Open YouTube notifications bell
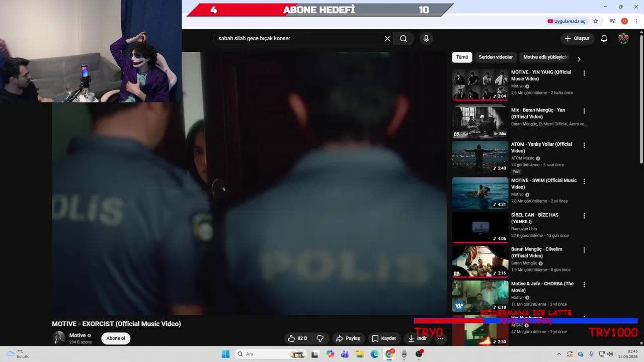Viewport: 644px width, 362px height. 604,38
